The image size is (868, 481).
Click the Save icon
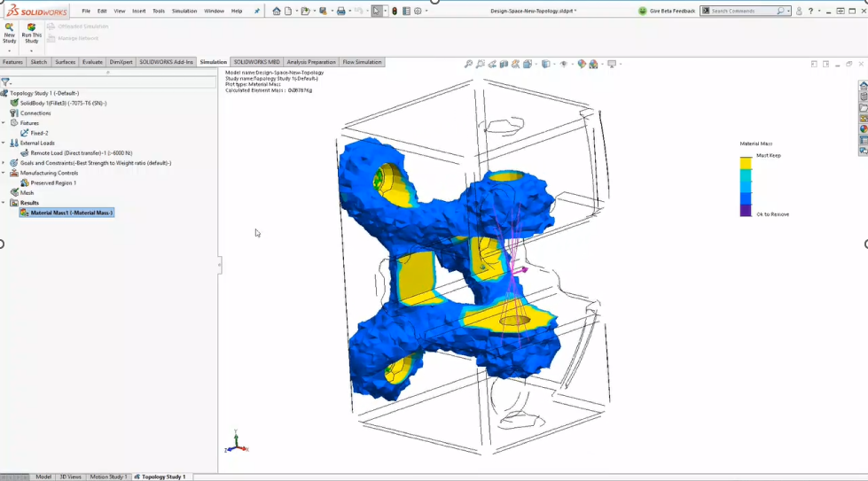pos(323,11)
